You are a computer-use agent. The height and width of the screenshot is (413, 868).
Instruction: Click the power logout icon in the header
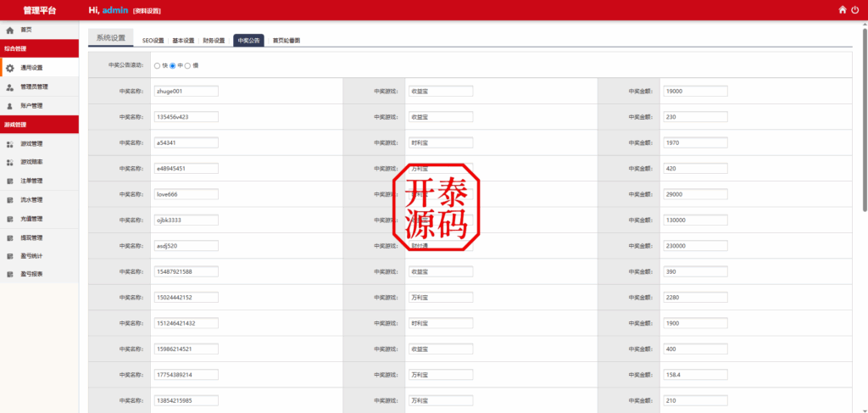pos(855,9)
